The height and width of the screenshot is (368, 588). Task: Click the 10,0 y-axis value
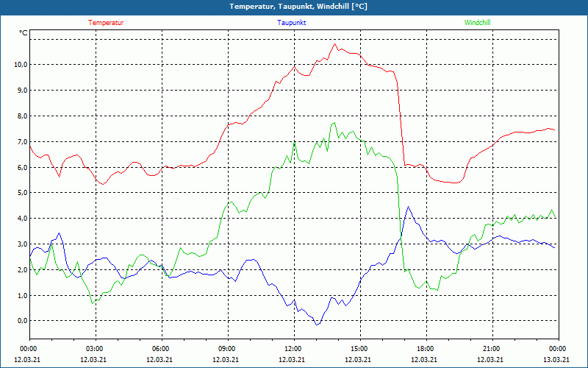[x=21, y=65]
